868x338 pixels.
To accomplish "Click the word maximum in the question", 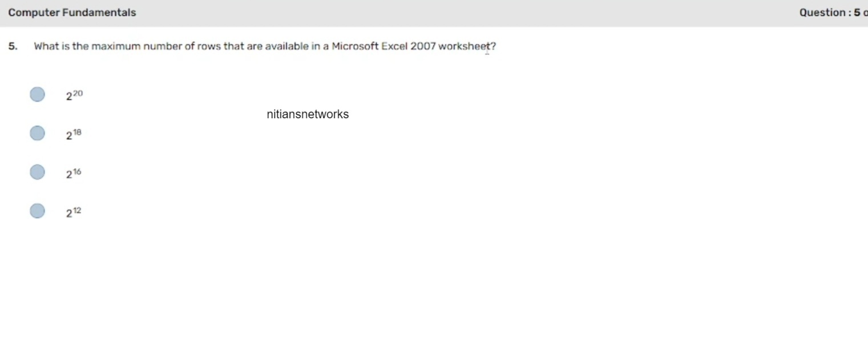I will pos(116,46).
